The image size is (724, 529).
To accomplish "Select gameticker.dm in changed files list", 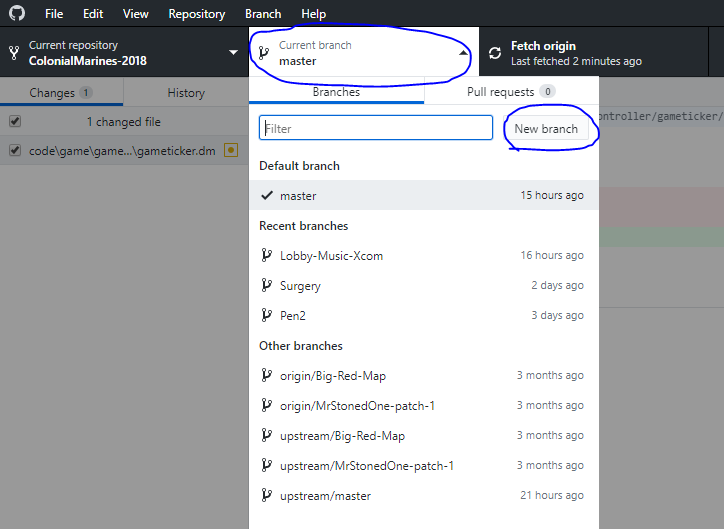I will (124, 150).
